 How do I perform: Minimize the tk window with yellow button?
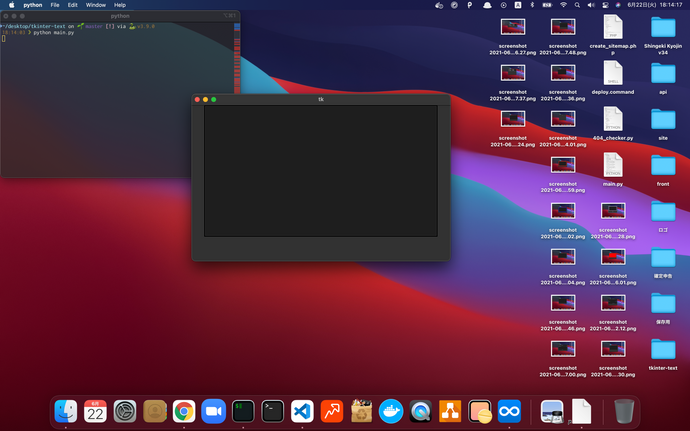[x=206, y=99]
